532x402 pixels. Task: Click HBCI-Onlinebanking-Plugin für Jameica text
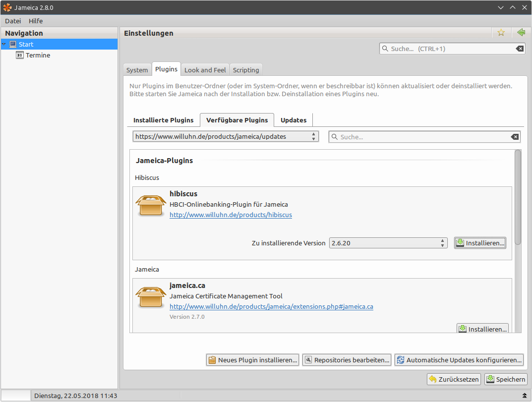point(229,204)
